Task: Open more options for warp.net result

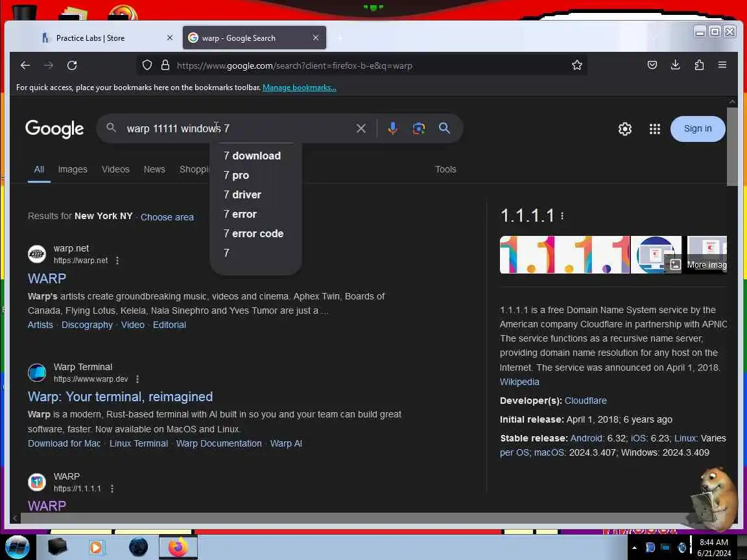Action: [117, 261]
